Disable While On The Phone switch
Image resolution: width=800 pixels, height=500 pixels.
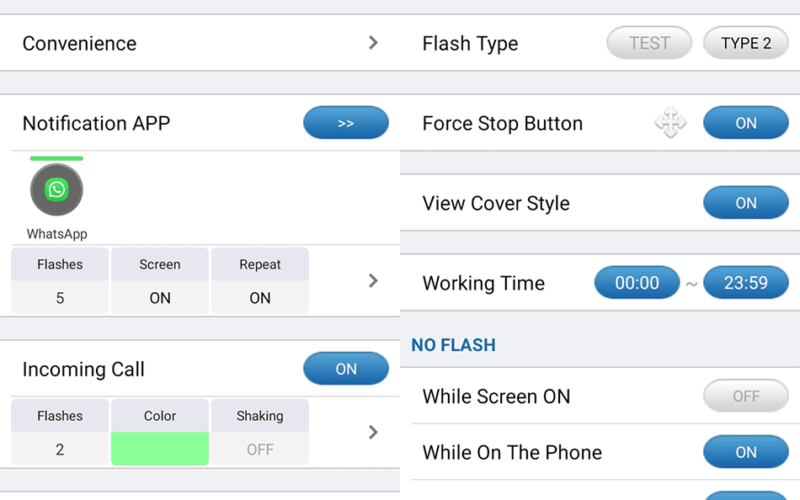(x=746, y=452)
